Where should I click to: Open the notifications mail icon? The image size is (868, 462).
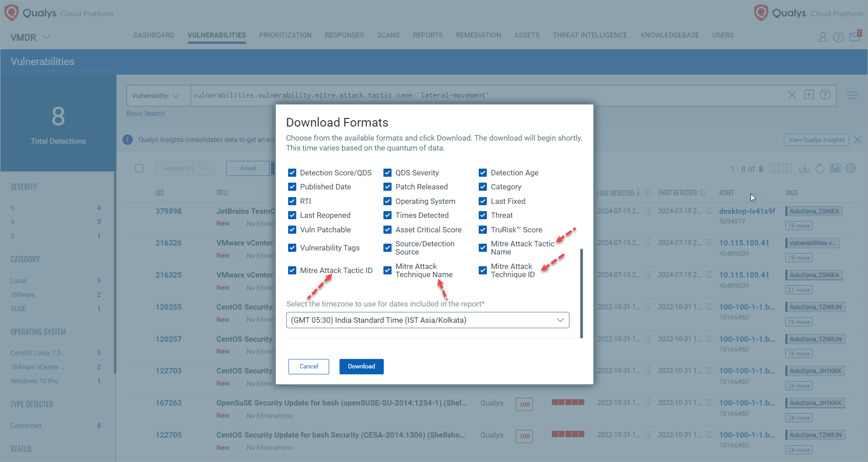click(x=855, y=36)
